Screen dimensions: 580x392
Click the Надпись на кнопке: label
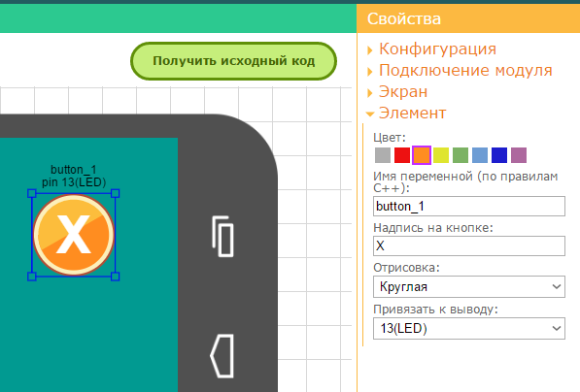[x=433, y=228]
